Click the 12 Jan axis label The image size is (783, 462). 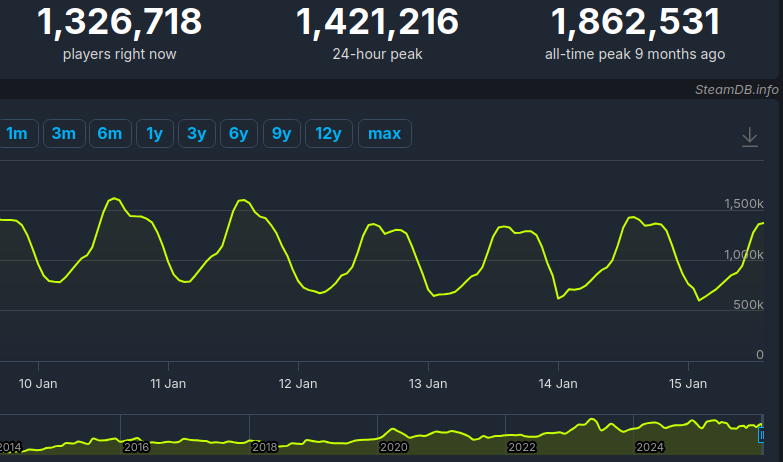point(298,384)
